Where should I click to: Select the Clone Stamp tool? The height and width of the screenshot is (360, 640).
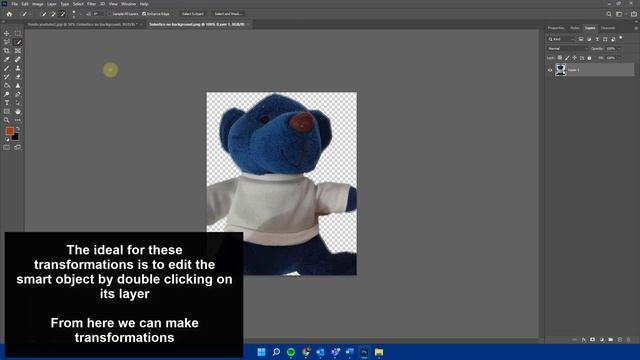[x=18, y=68]
